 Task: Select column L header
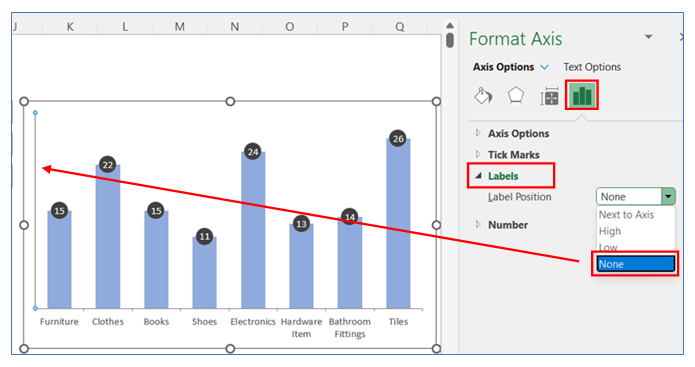point(125,27)
